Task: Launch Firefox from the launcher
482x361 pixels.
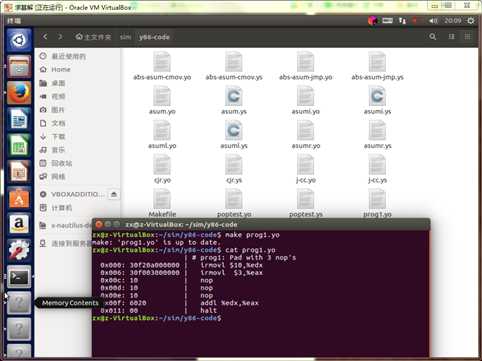Action: click(x=19, y=92)
